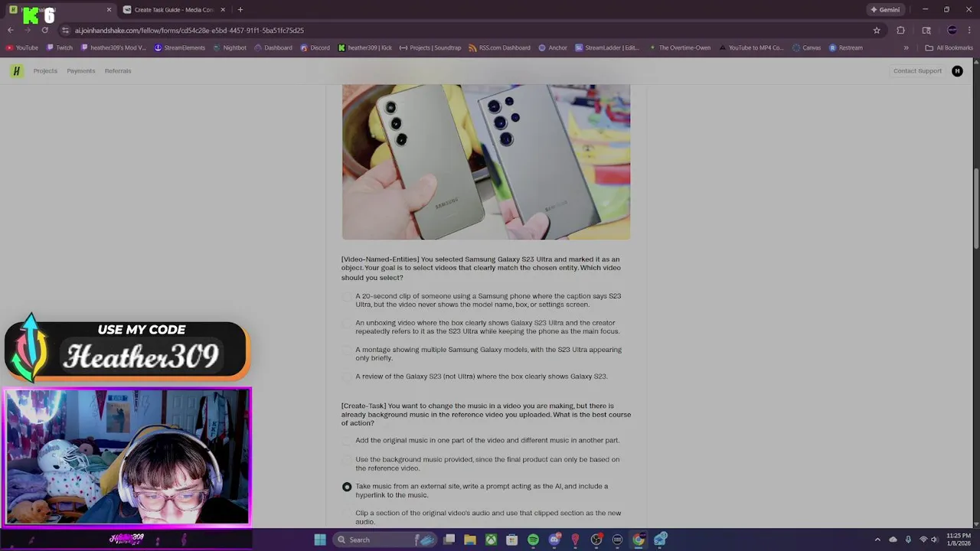Image resolution: width=980 pixels, height=551 pixels.
Task: Open the clock showing 11:25 PM
Action: (958, 540)
